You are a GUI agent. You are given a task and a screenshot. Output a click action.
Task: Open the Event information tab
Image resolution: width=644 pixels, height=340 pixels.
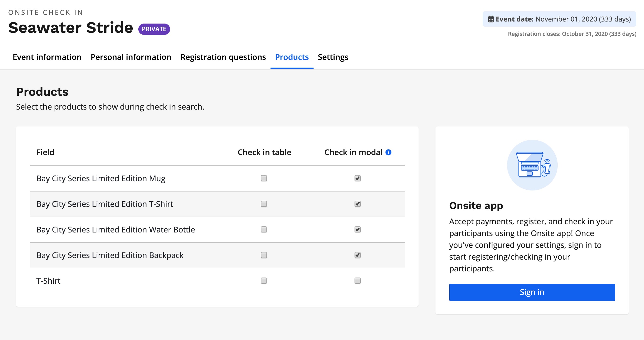(47, 57)
